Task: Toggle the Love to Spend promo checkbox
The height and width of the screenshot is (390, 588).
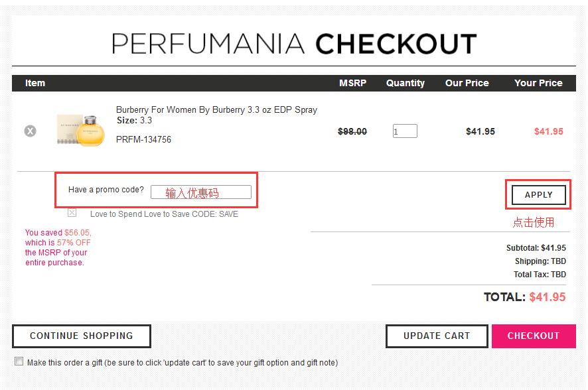Action: click(x=72, y=213)
